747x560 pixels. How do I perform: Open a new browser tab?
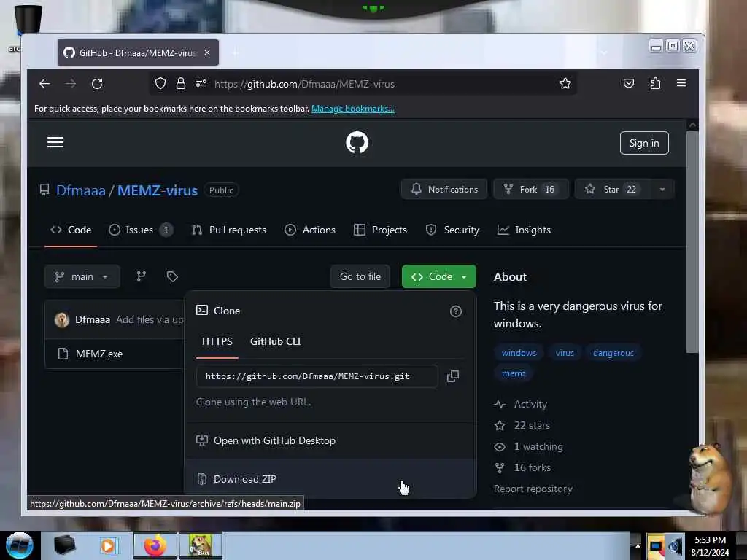[236, 52]
